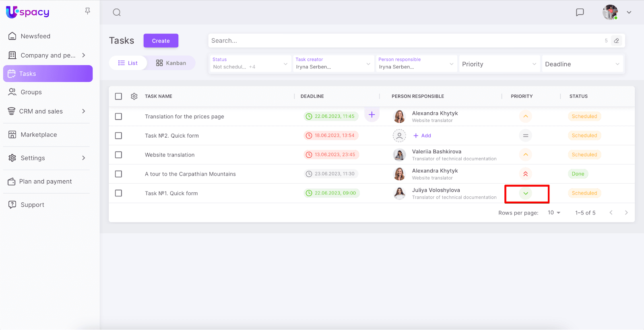Click the low priority icon for Task №1

click(x=525, y=194)
